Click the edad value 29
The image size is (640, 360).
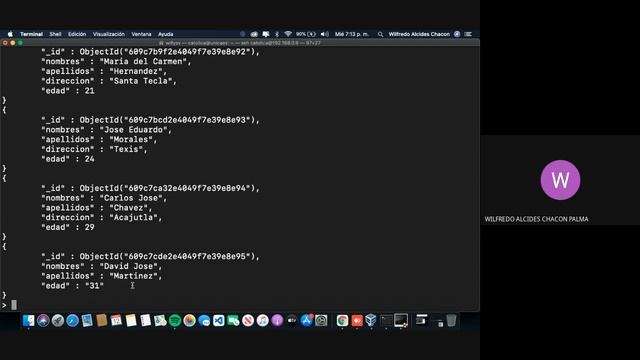[89, 227]
